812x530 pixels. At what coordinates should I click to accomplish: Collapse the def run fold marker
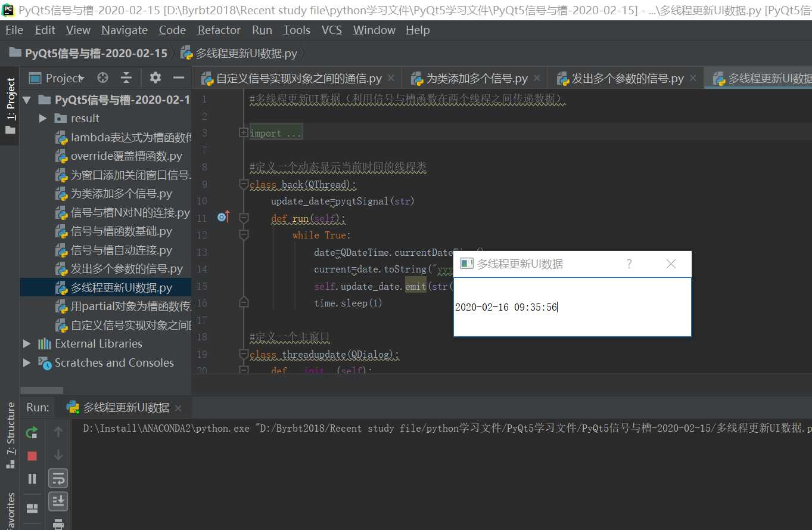[243, 219]
